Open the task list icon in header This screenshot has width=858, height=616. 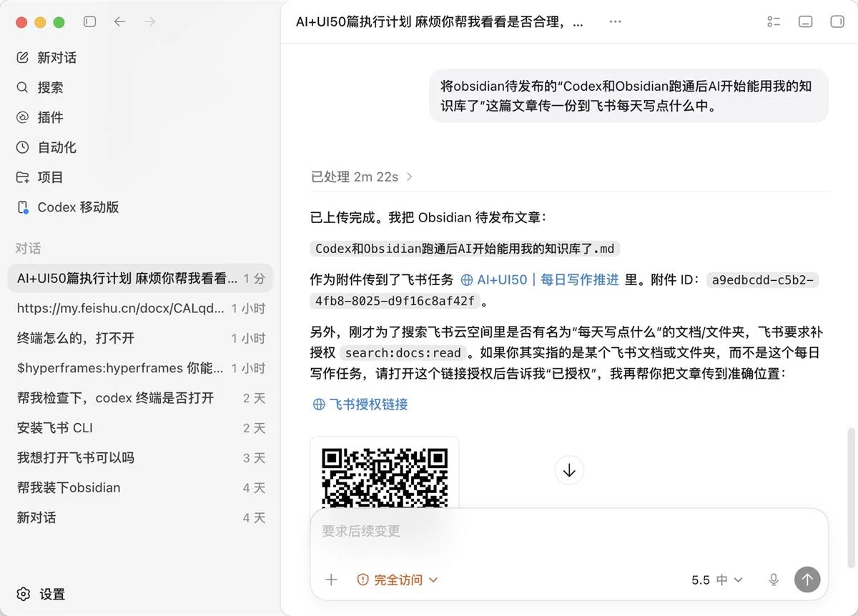(x=774, y=22)
